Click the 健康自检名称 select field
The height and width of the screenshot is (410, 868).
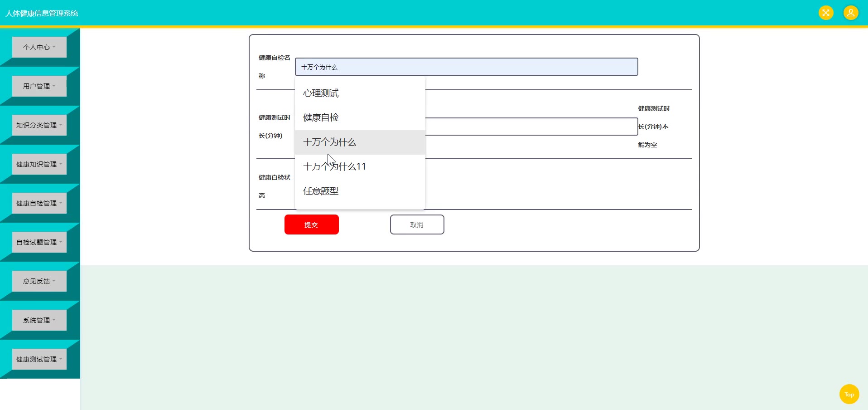pyautogui.click(x=467, y=67)
